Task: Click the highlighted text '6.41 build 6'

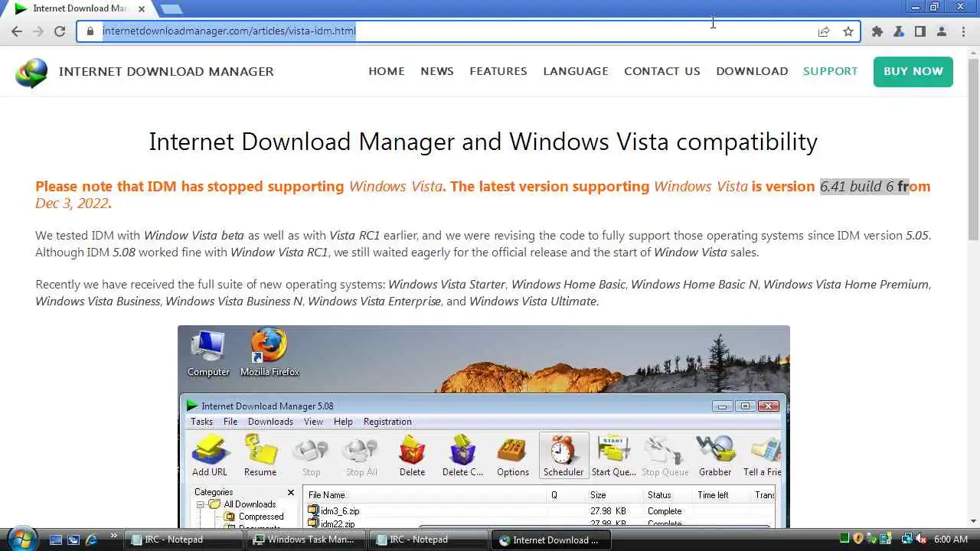Action: pyautogui.click(x=857, y=186)
